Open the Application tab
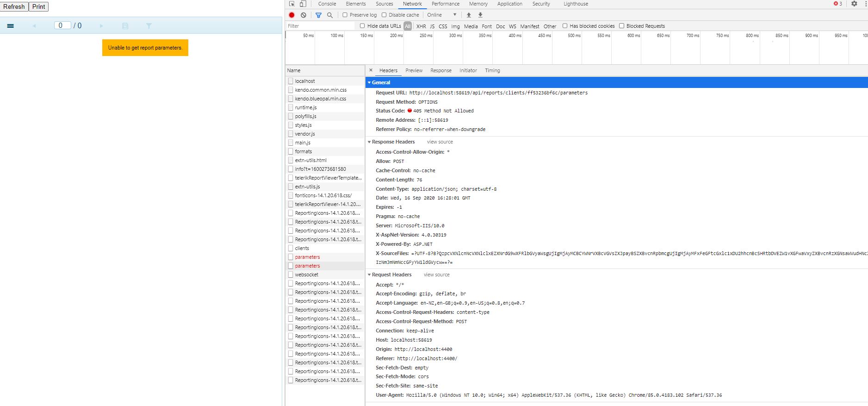 coord(510,4)
